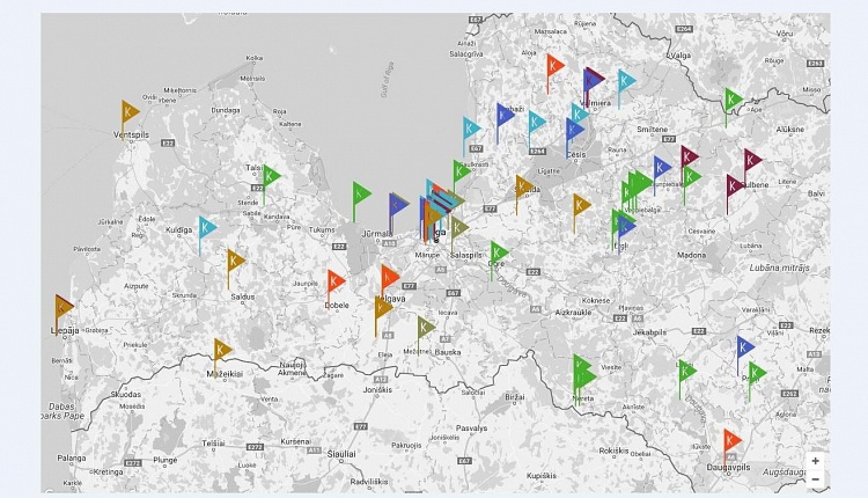Image resolution: width=868 pixels, height=498 pixels.
Task: Click the green flag north of Tukums
Action: [362, 193]
